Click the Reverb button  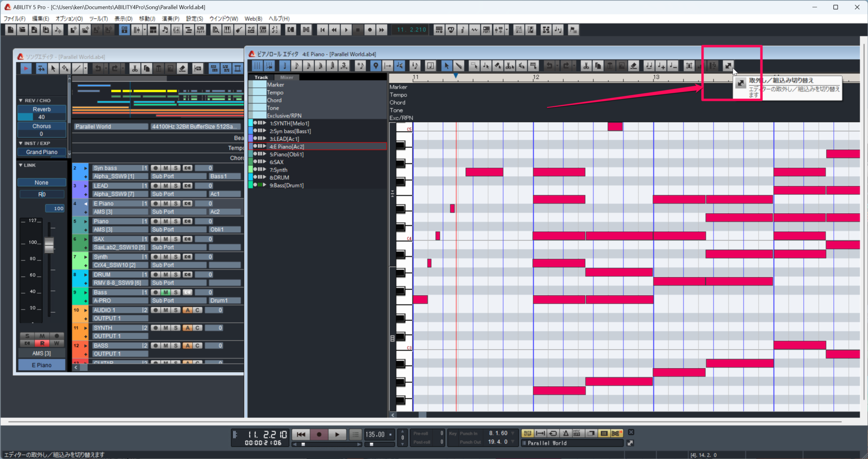click(x=42, y=109)
